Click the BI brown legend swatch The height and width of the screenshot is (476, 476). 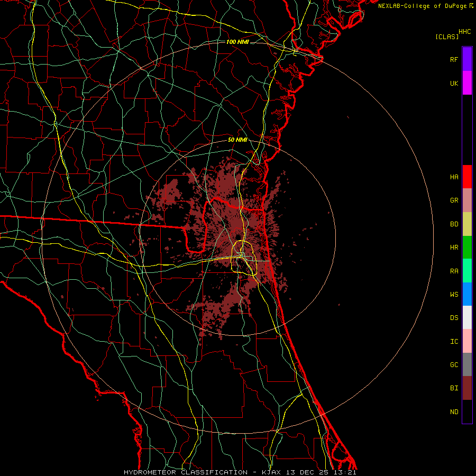click(467, 388)
